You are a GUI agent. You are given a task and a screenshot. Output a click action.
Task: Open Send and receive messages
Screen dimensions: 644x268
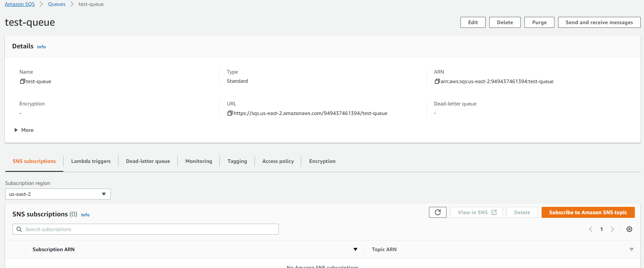(x=599, y=22)
